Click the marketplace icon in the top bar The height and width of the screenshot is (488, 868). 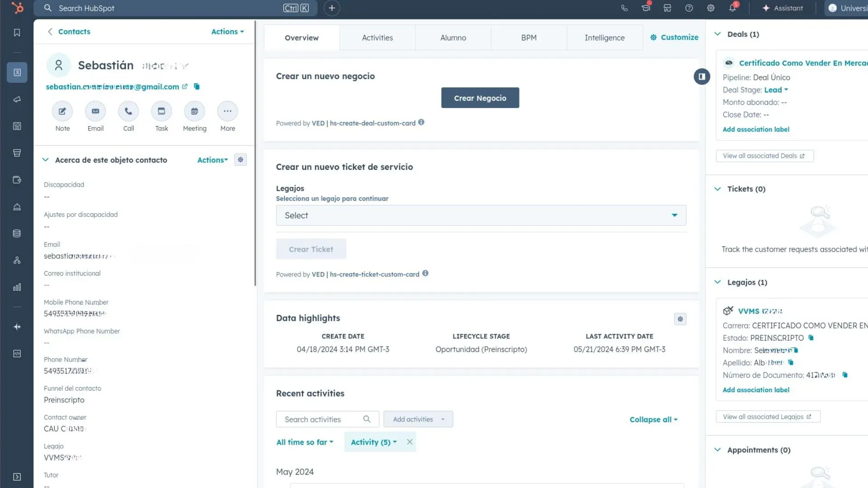point(667,8)
